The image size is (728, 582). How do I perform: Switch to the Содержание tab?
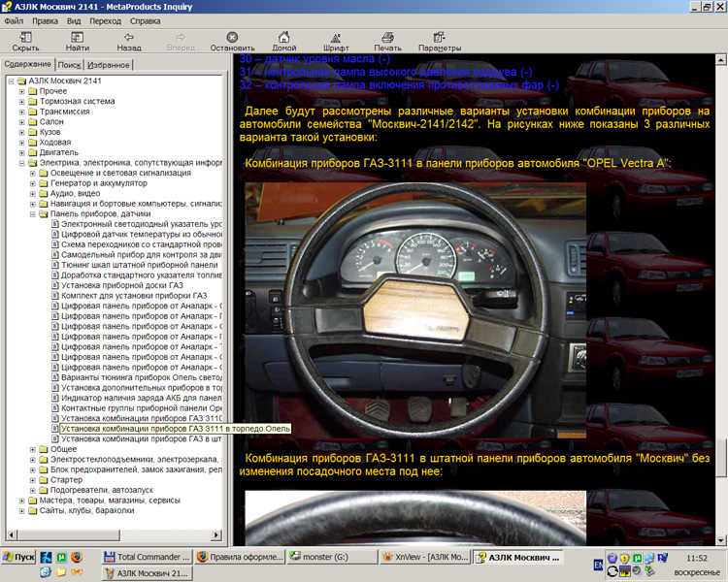point(28,64)
